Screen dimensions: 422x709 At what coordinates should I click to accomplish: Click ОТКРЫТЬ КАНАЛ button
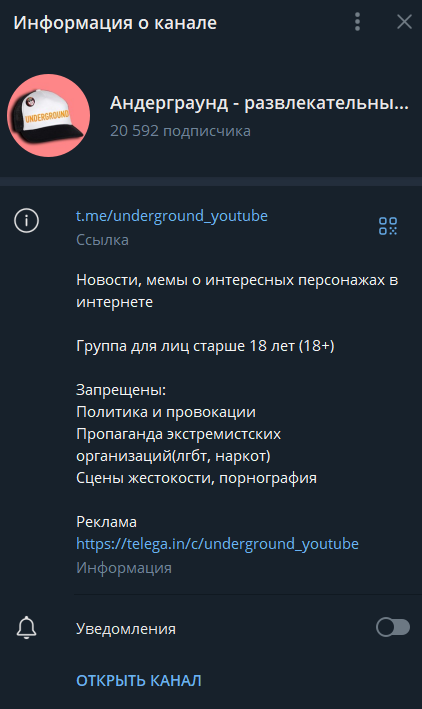138,681
